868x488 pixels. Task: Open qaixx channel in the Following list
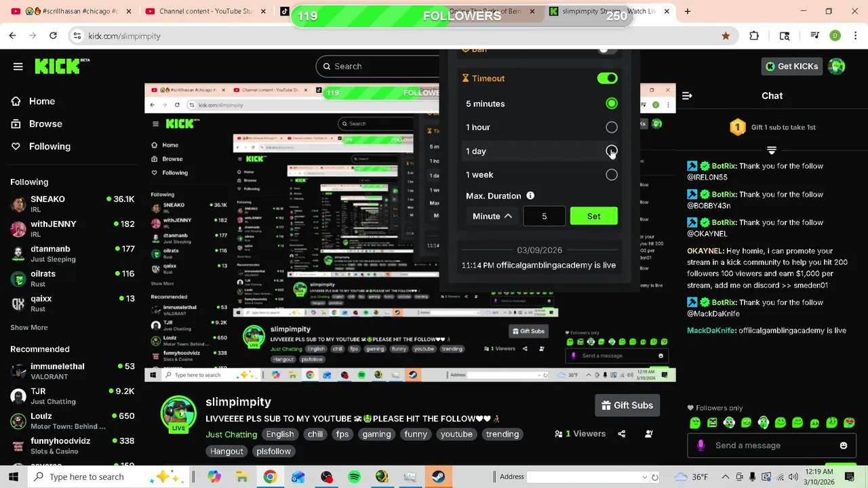(x=73, y=303)
